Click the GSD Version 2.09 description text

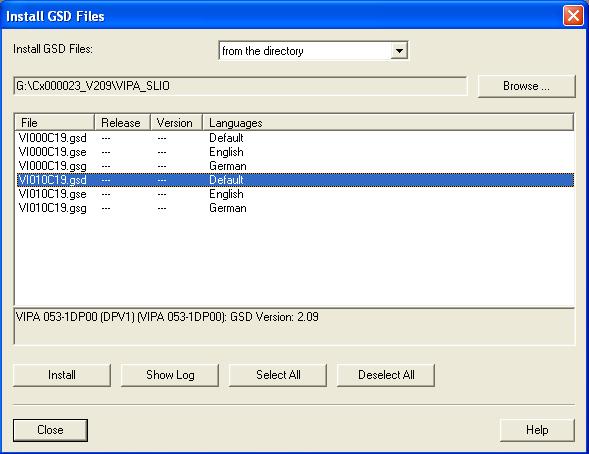click(x=167, y=317)
